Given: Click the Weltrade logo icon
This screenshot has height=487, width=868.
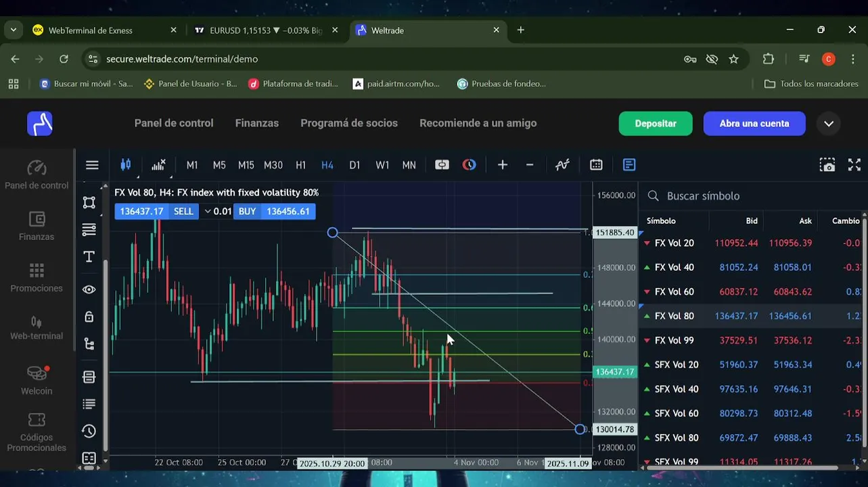Looking at the screenshot, I should click(40, 123).
